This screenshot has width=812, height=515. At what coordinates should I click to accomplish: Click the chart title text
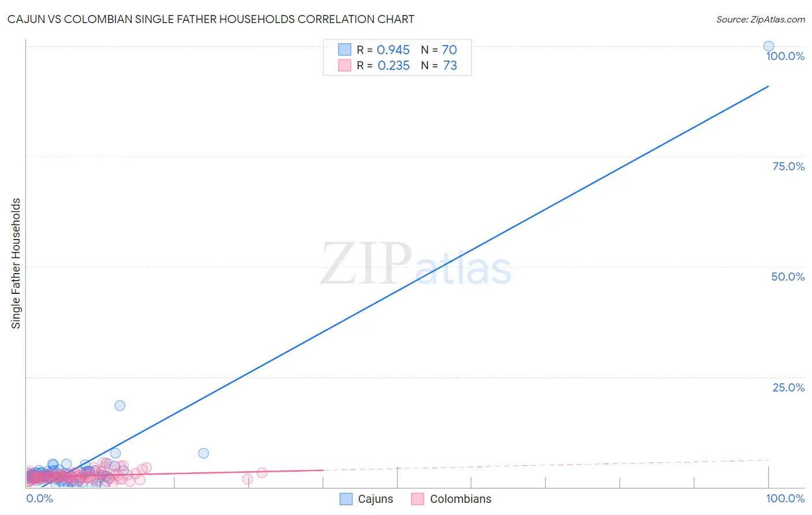click(211, 19)
